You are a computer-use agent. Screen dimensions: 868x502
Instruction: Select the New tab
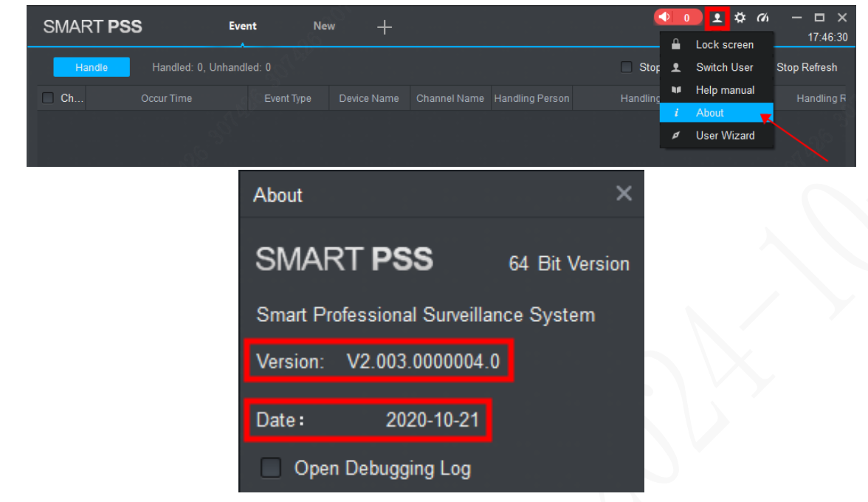click(323, 26)
